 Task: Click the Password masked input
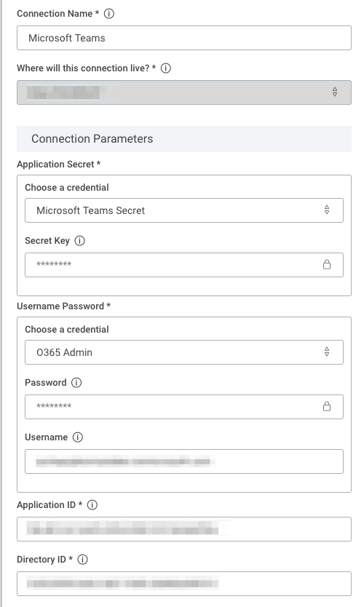[x=184, y=407]
